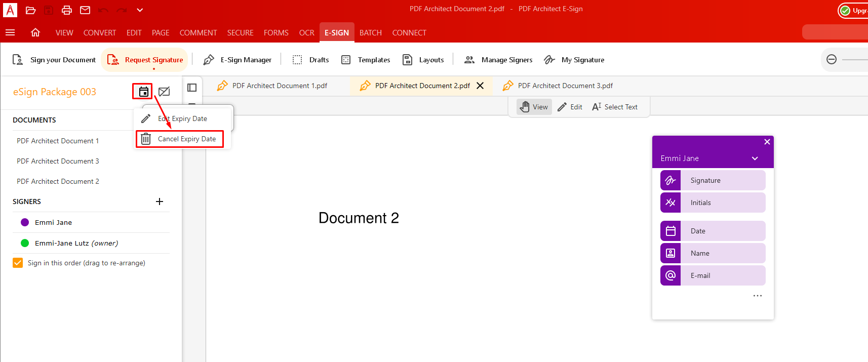Select PDF Architect Document 1 in list
Image resolution: width=868 pixels, height=362 pixels.
(x=58, y=141)
